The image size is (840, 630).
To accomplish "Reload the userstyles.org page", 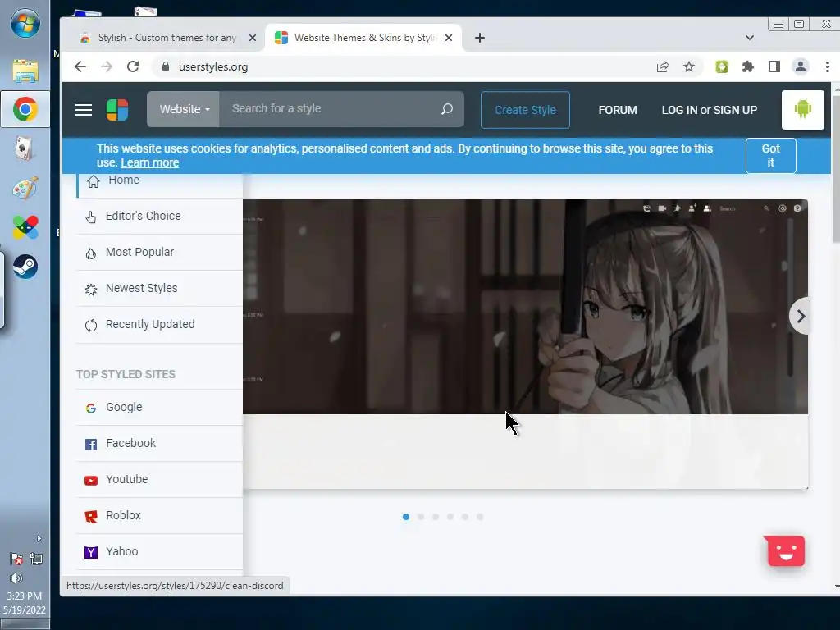I will point(133,66).
